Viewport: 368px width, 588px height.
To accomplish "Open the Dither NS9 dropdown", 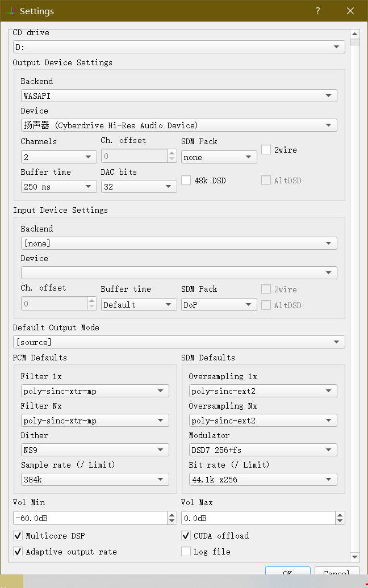I will click(x=95, y=450).
